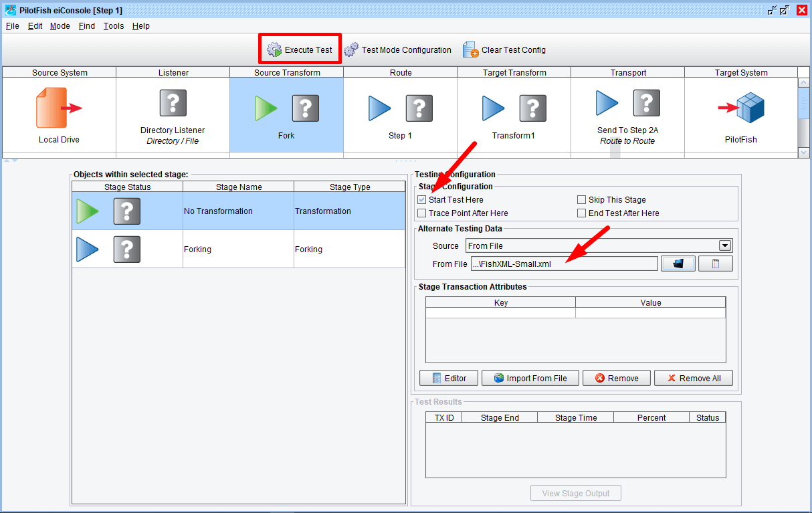Screen dimensions: 812x513
Task: Select the No Transformation stage name cell
Action: (x=238, y=211)
